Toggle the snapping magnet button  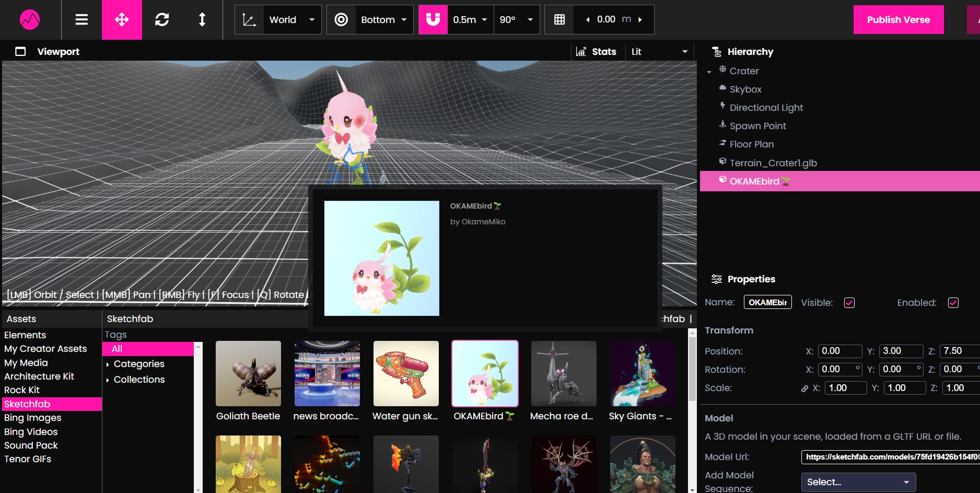(x=433, y=20)
